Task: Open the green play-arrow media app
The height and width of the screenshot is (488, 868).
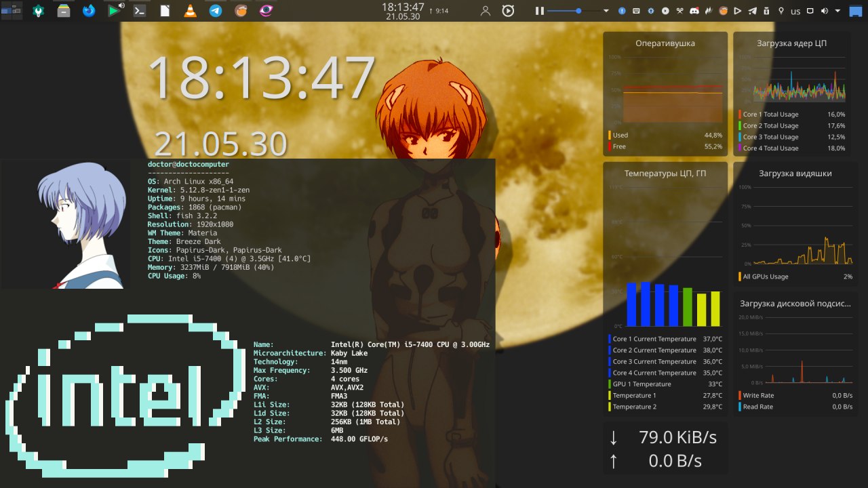Action: 115,10
